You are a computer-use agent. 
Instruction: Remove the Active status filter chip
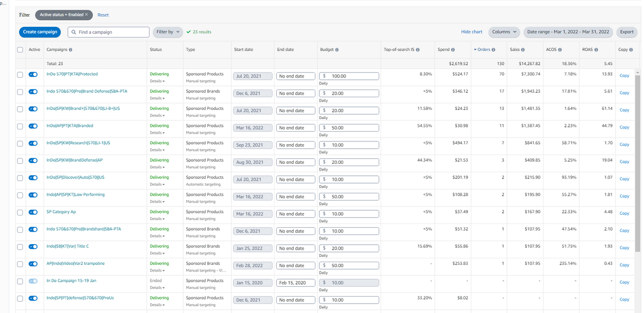tap(86, 15)
